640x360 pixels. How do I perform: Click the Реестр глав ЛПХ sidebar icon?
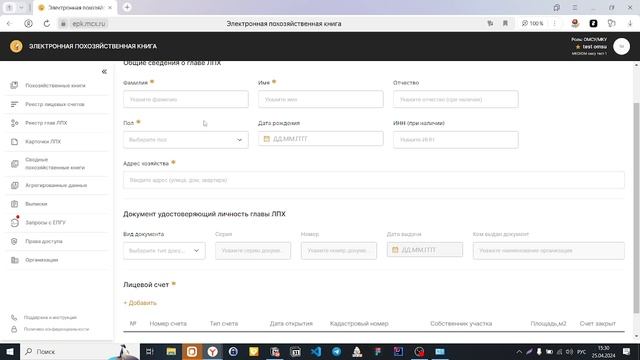point(14,123)
